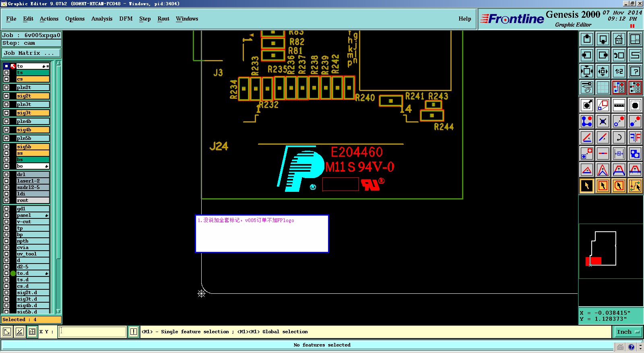
Task: Click the snap grid icon beside X Y
Action: [32, 332]
